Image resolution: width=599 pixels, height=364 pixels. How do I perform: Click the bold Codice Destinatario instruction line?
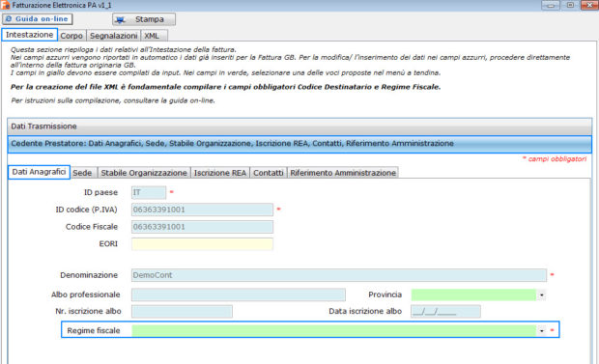point(225,87)
